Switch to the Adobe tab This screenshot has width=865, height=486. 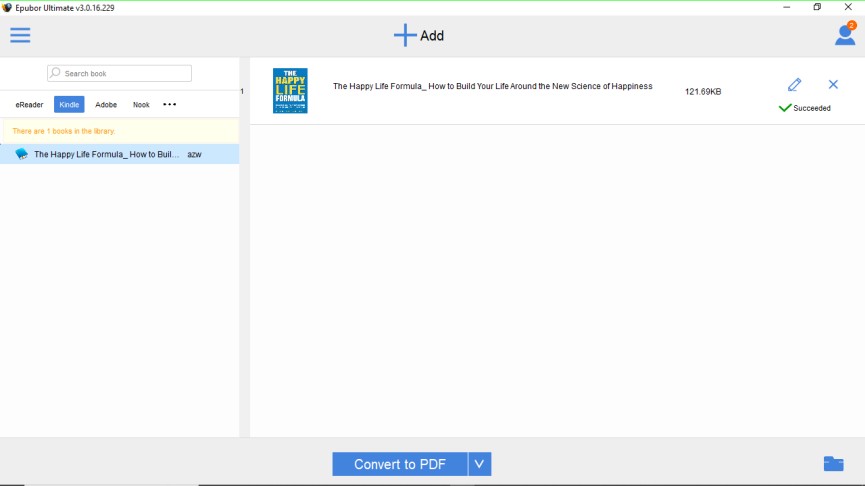point(106,105)
